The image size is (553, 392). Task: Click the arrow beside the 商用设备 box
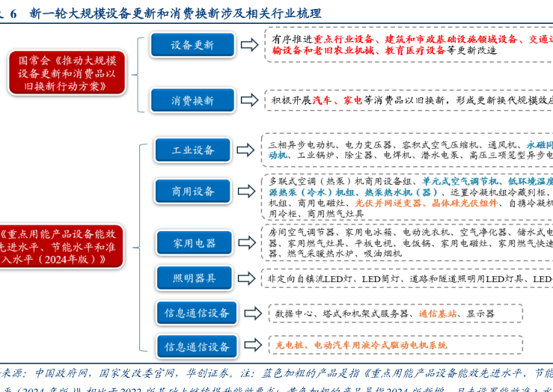coord(245,192)
